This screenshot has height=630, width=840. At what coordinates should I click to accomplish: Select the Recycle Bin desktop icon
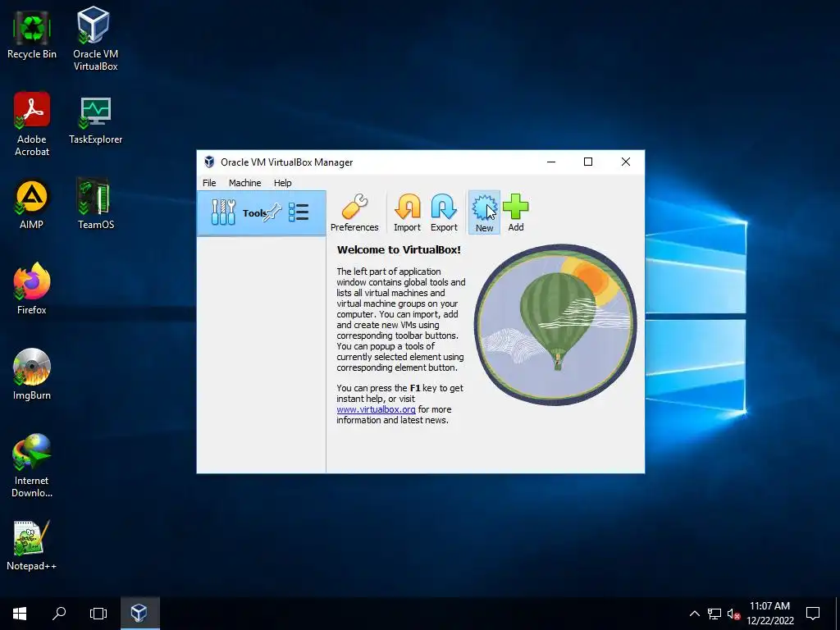tap(32, 36)
